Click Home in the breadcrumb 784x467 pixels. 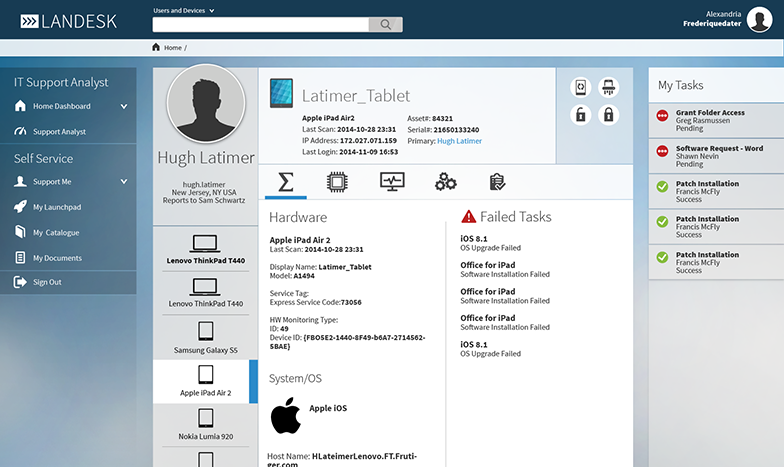[172, 47]
